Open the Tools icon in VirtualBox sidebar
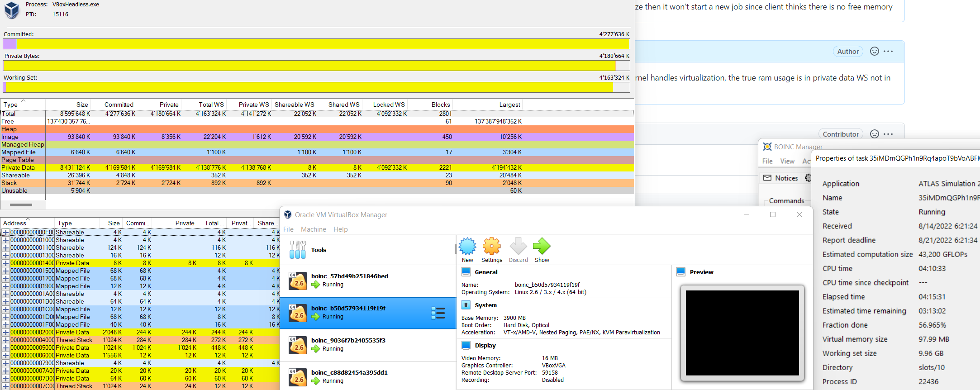Viewport: 980px width, 390px height. click(x=298, y=250)
